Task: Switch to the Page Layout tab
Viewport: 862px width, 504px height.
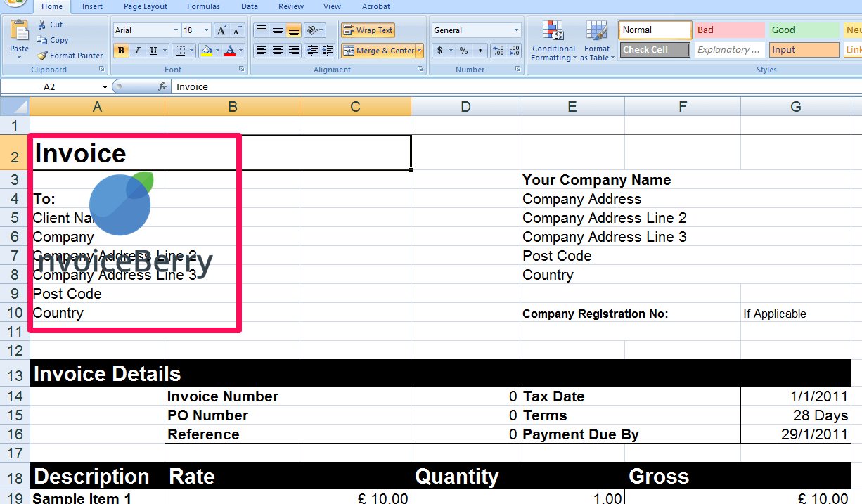Action: [146, 6]
